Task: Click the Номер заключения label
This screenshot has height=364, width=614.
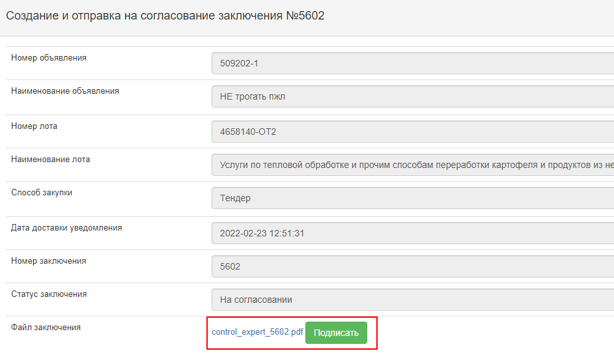Action: pyautogui.click(x=49, y=261)
